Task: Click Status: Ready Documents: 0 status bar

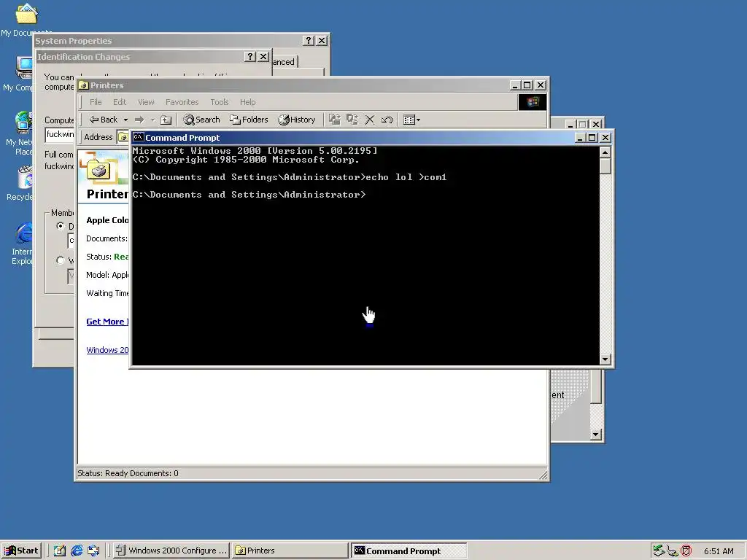Action: [312, 473]
